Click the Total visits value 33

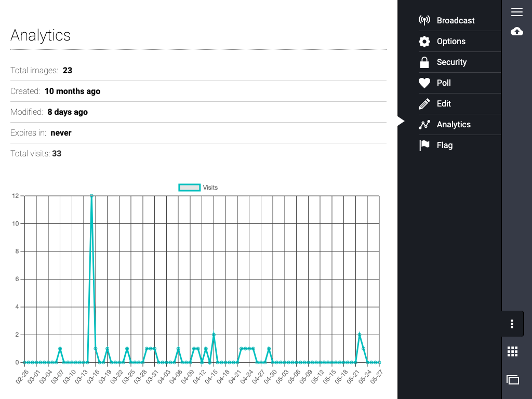[x=57, y=153]
